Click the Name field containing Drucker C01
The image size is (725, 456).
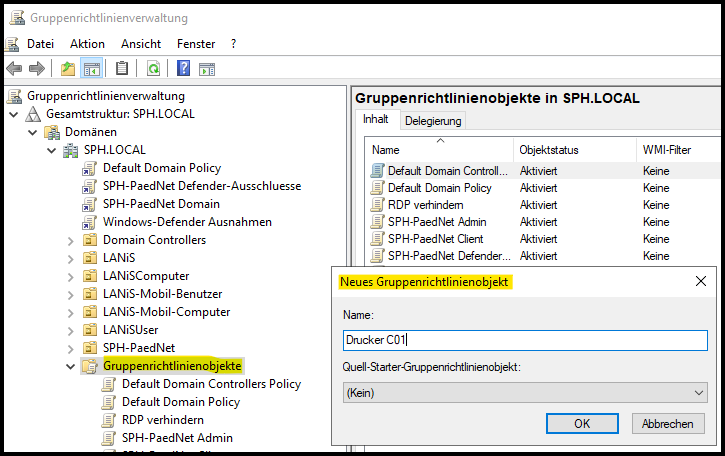coord(525,340)
